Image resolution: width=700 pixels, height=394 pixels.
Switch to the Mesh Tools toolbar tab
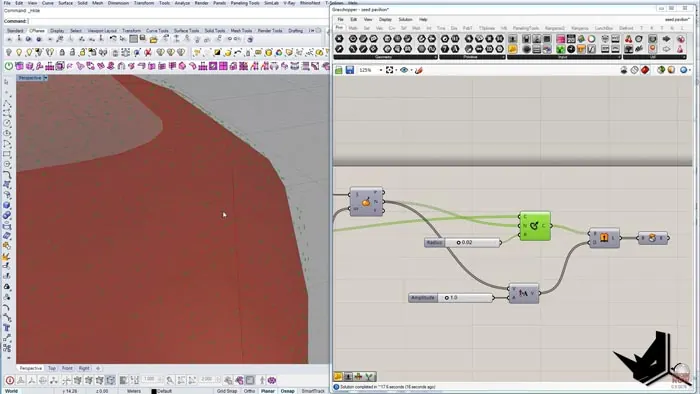(241, 31)
